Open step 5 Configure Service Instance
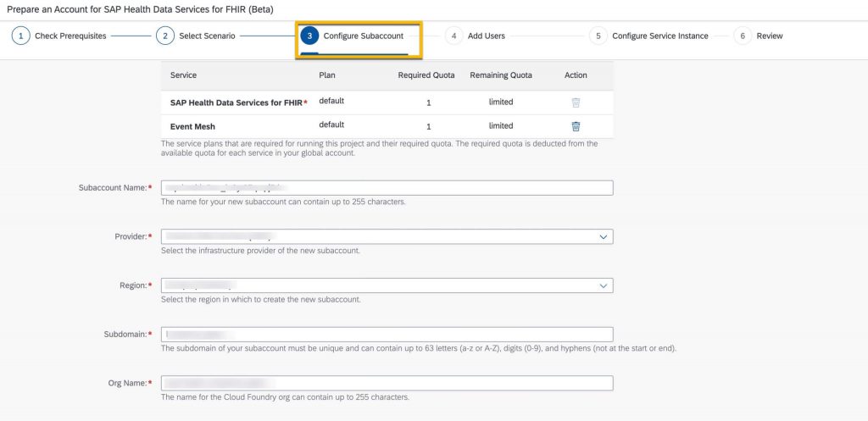Image resolution: width=868 pixels, height=421 pixels. tap(648, 36)
